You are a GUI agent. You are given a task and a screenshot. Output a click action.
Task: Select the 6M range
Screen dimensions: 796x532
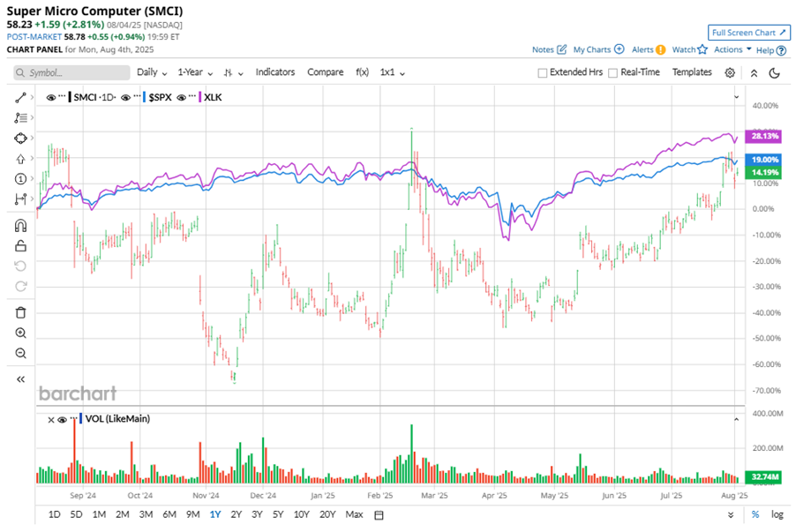point(169,514)
